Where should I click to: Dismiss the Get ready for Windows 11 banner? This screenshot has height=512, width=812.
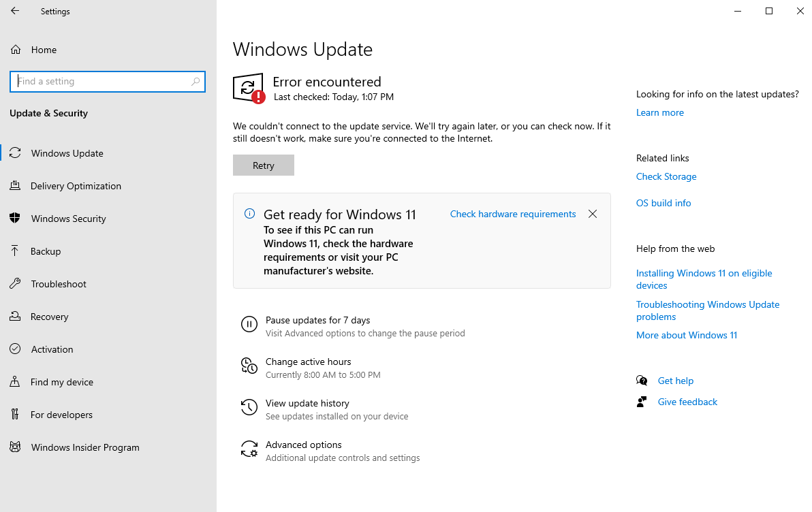pyautogui.click(x=593, y=214)
